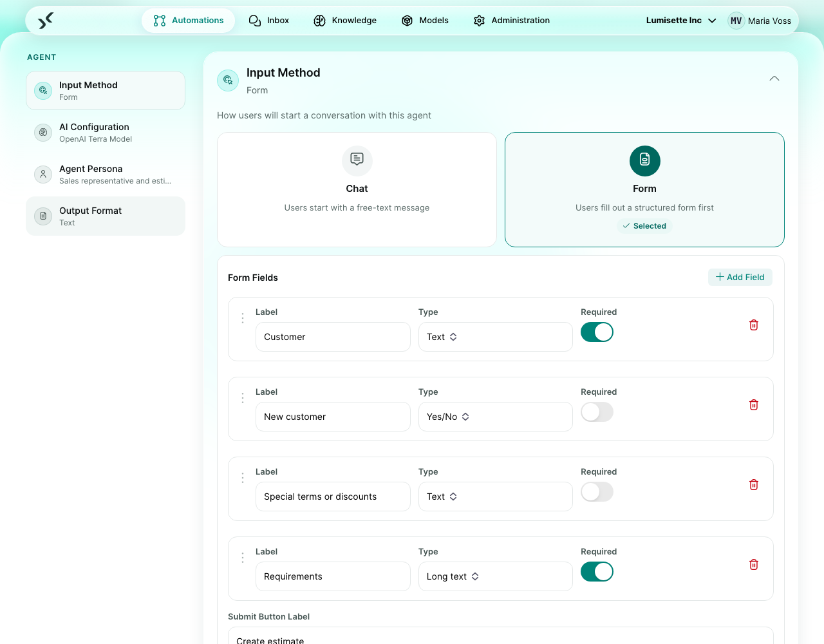The width and height of the screenshot is (824, 644).
Task: Select the Chat input method card
Action: click(357, 189)
